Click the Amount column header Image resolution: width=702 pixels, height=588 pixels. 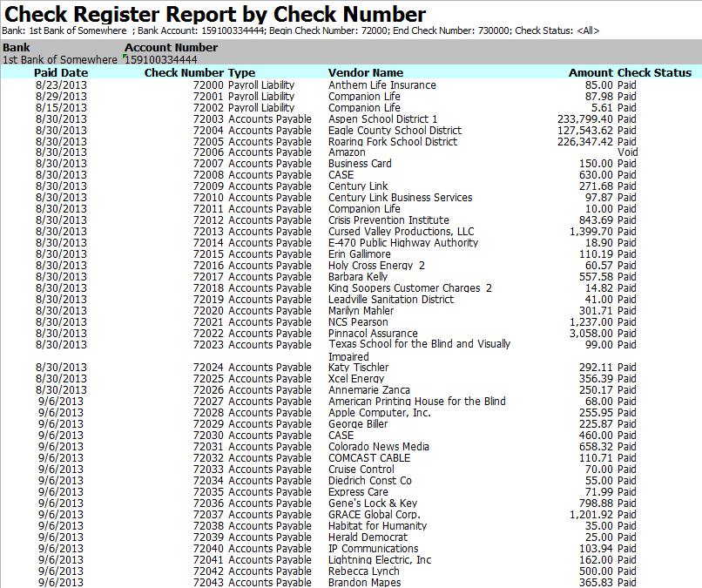click(591, 73)
